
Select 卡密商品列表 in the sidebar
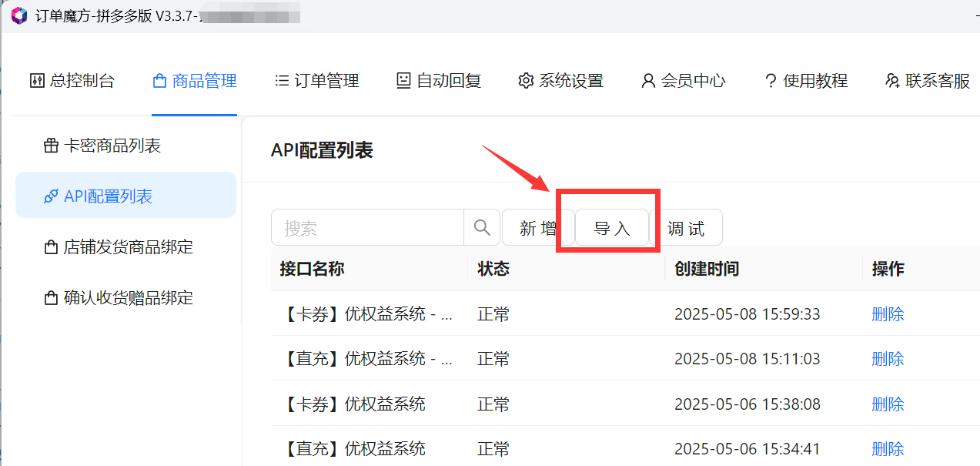pyautogui.click(x=125, y=146)
